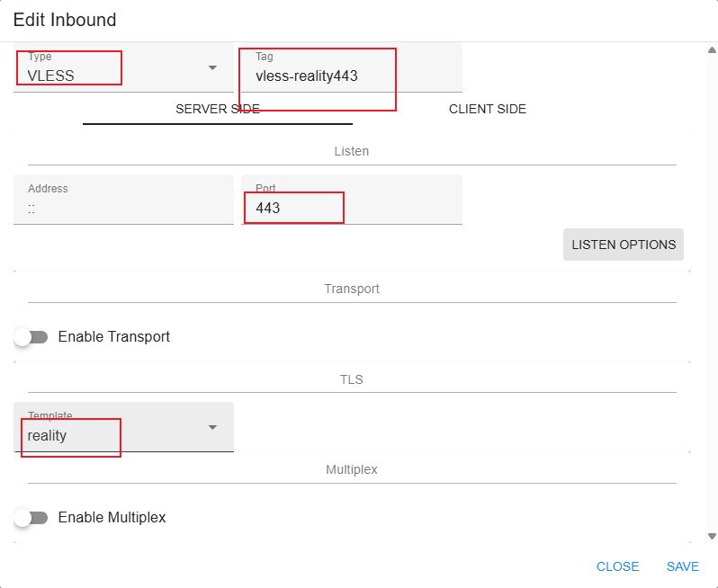The width and height of the screenshot is (718, 588).
Task: Click Close to dismiss the dialog
Action: [617, 566]
